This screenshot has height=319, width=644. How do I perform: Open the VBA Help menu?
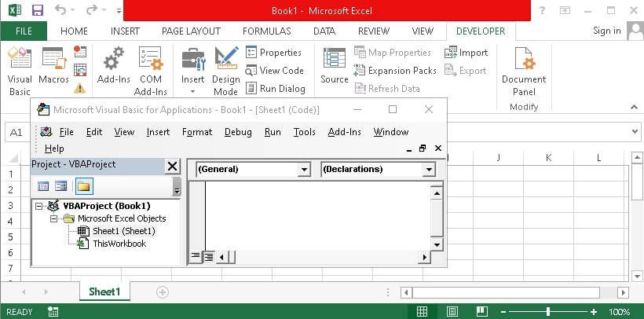pyautogui.click(x=54, y=148)
